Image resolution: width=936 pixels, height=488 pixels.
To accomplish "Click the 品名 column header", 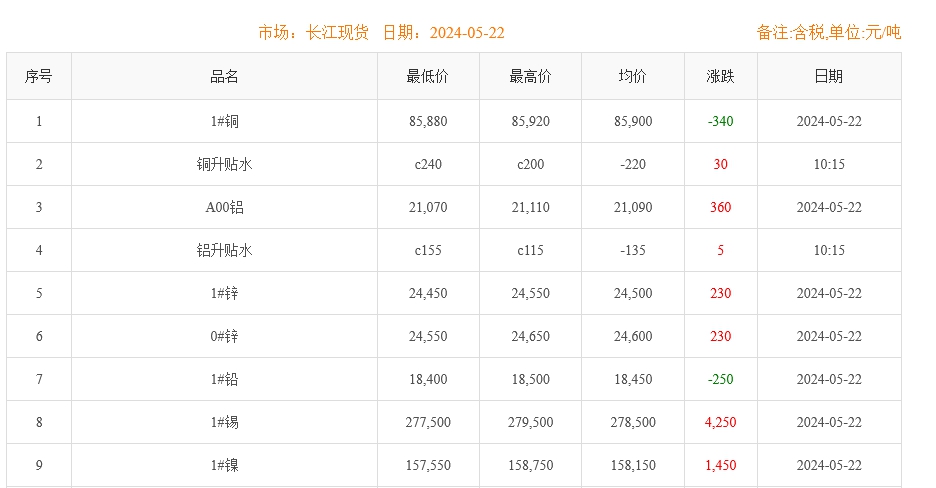I will click(224, 77).
